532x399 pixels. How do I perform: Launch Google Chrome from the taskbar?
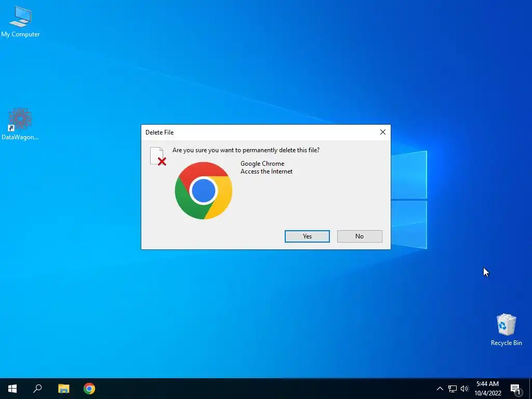89,389
